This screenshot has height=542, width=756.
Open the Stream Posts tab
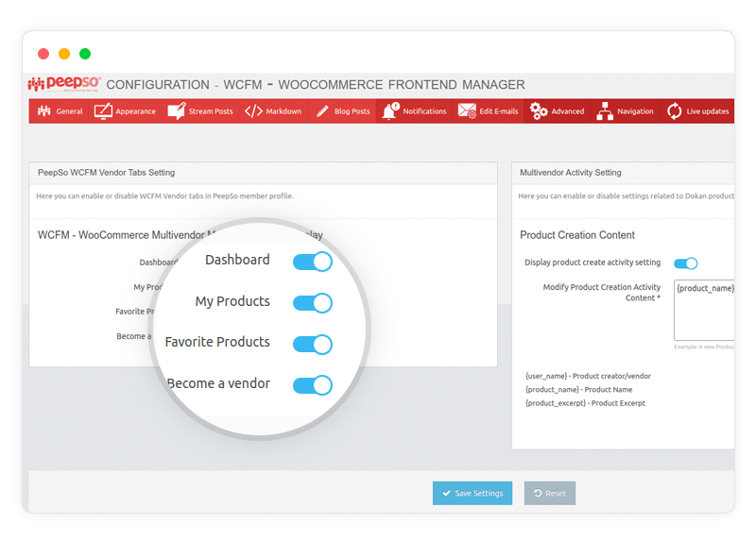coord(200,111)
